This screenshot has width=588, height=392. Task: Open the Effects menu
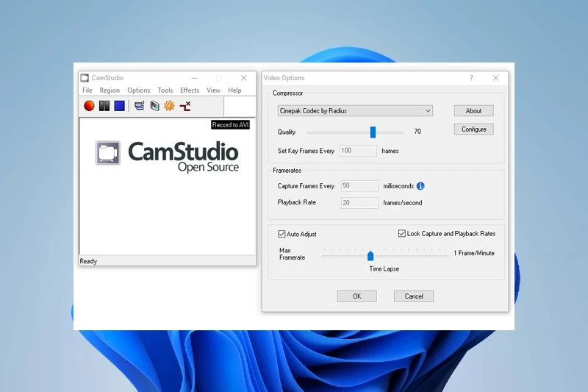pyautogui.click(x=190, y=90)
